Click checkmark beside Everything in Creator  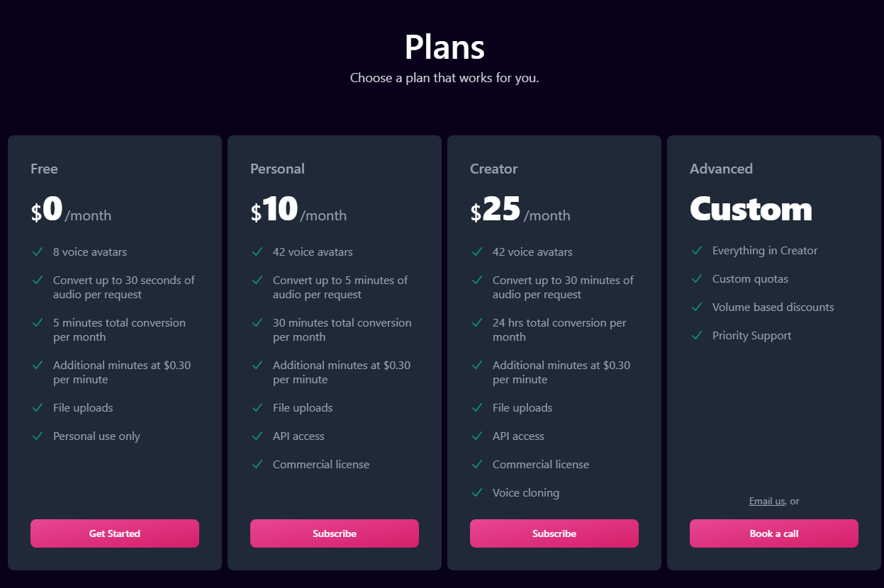[697, 250]
